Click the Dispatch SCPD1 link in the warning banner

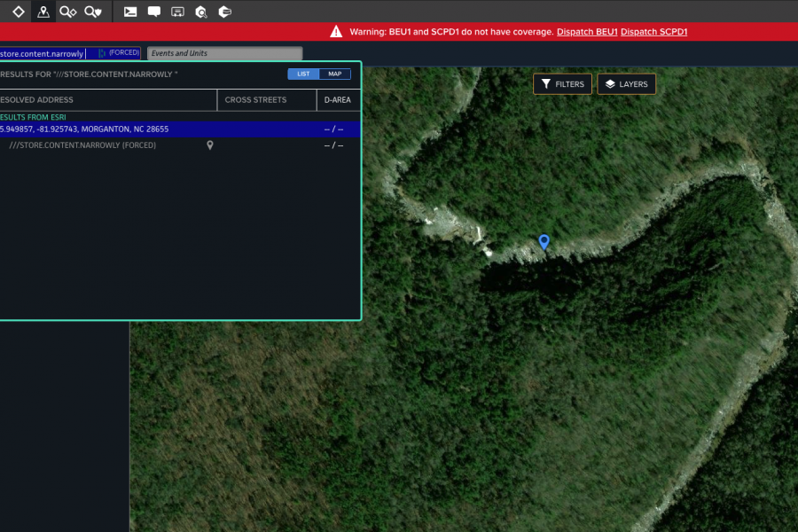click(653, 31)
